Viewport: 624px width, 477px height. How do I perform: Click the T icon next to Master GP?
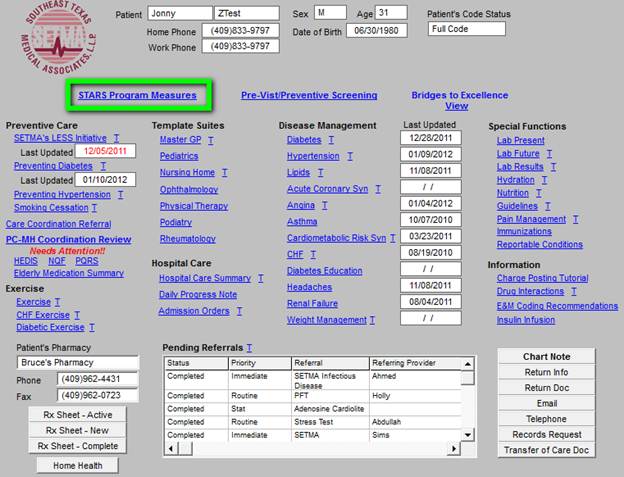[211, 140]
